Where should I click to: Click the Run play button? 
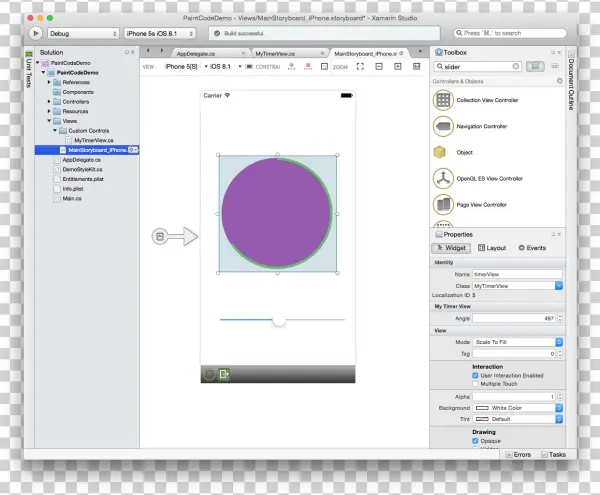coord(36,33)
